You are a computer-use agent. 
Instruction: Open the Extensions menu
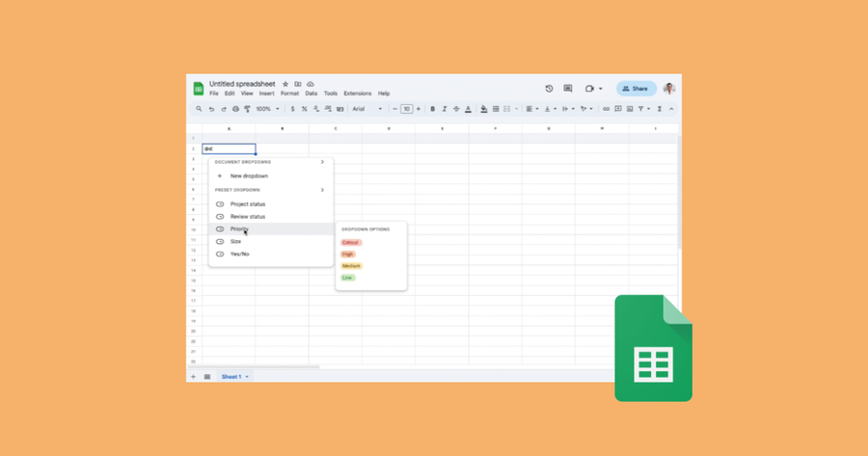pyautogui.click(x=358, y=94)
